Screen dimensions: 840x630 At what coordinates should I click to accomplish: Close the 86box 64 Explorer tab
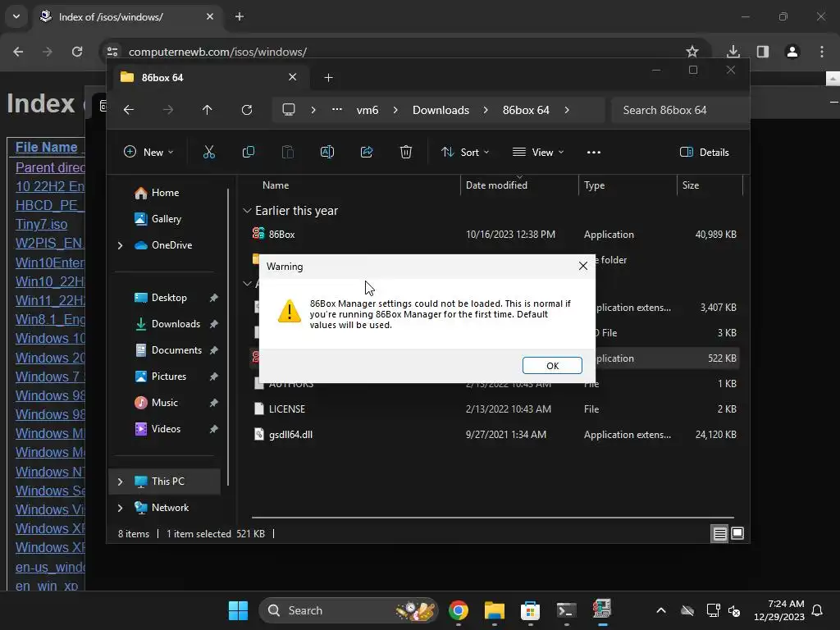(293, 77)
